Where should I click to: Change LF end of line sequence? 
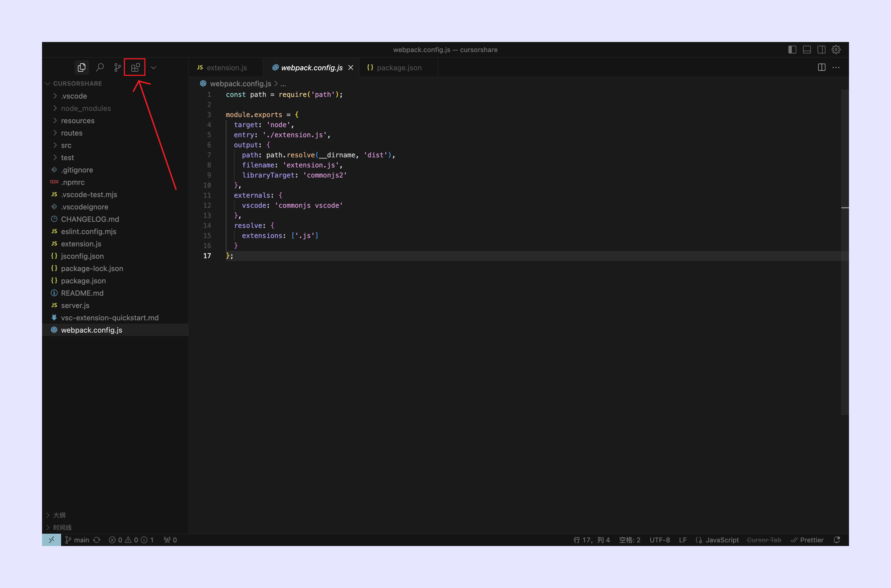[x=683, y=540]
